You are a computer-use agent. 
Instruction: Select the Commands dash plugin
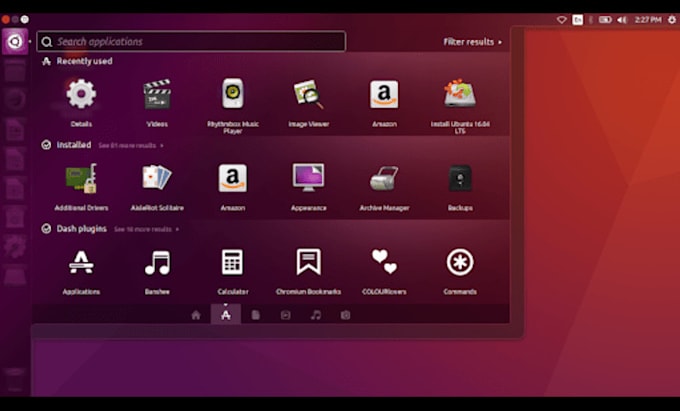point(460,262)
